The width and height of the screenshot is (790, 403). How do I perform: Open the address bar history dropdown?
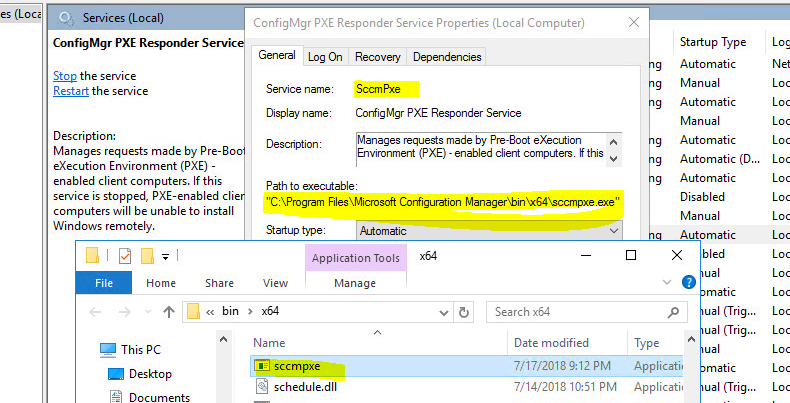point(444,312)
